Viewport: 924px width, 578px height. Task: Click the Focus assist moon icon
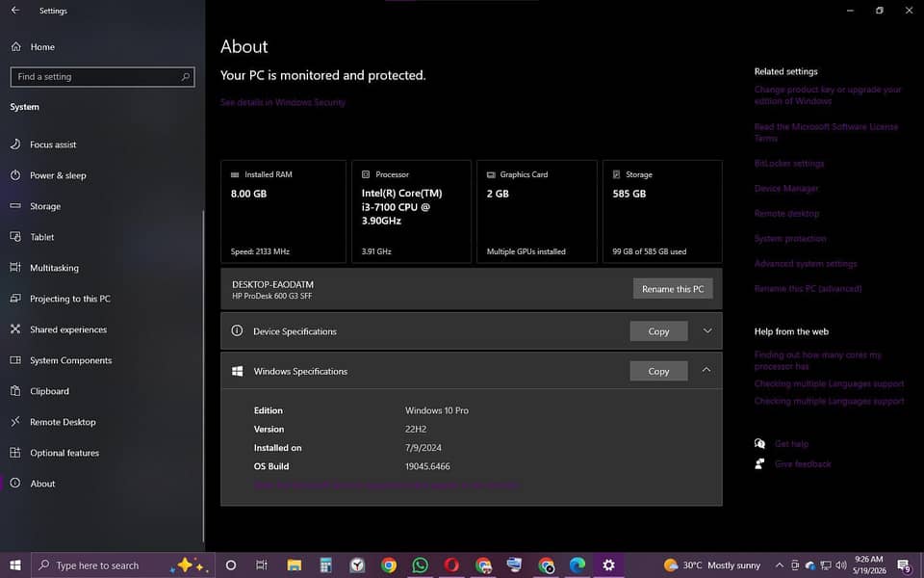coord(16,144)
